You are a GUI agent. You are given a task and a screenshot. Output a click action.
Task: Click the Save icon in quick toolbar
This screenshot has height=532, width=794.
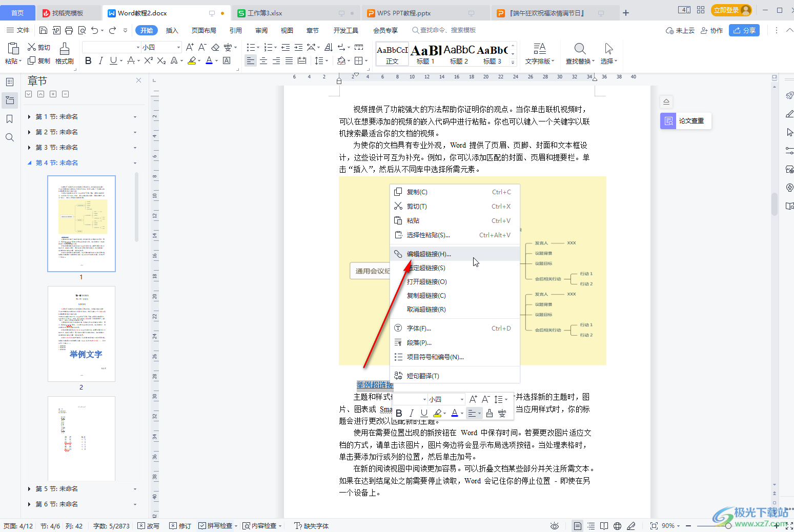(x=44, y=30)
